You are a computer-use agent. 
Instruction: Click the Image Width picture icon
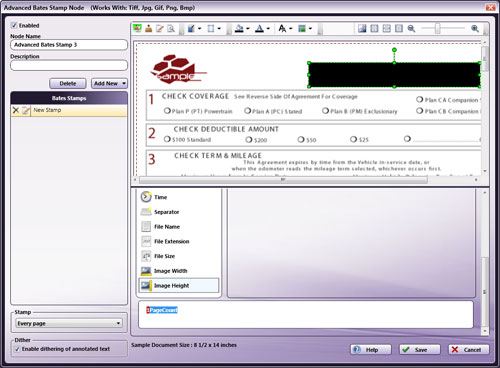point(146,271)
